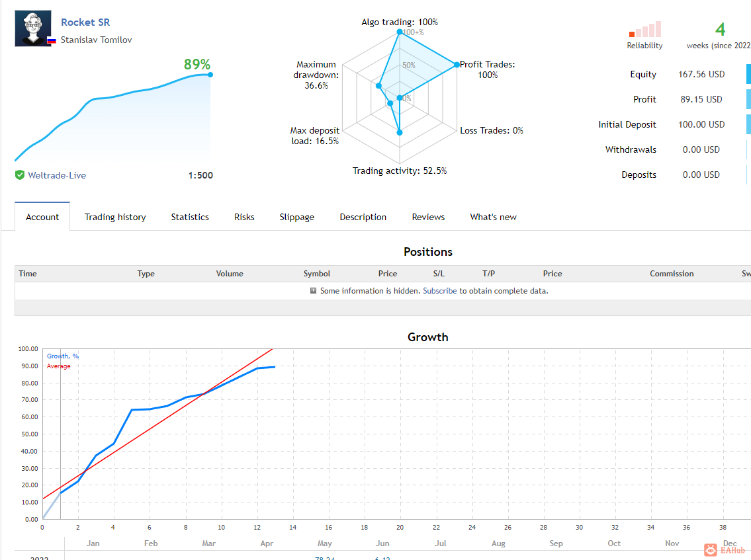This screenshot has width=751, height=560.
Task: Sort positions by Symbol column
Action: (316, 273)
